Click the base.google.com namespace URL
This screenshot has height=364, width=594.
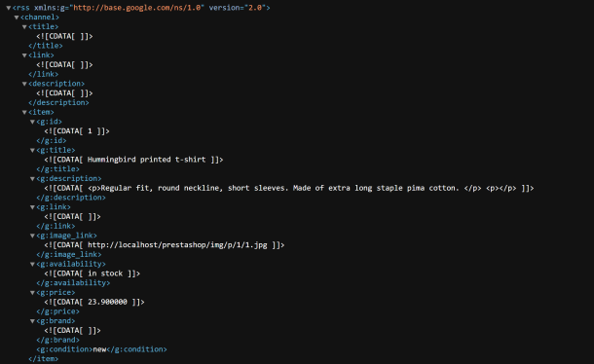click(x=136, y=8)
